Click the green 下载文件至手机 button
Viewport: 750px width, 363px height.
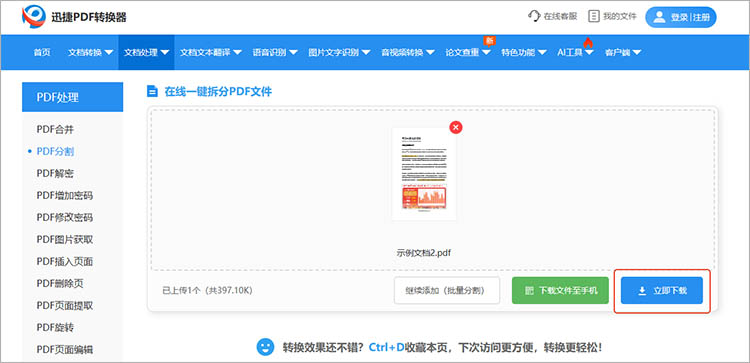tap(560, 290)
